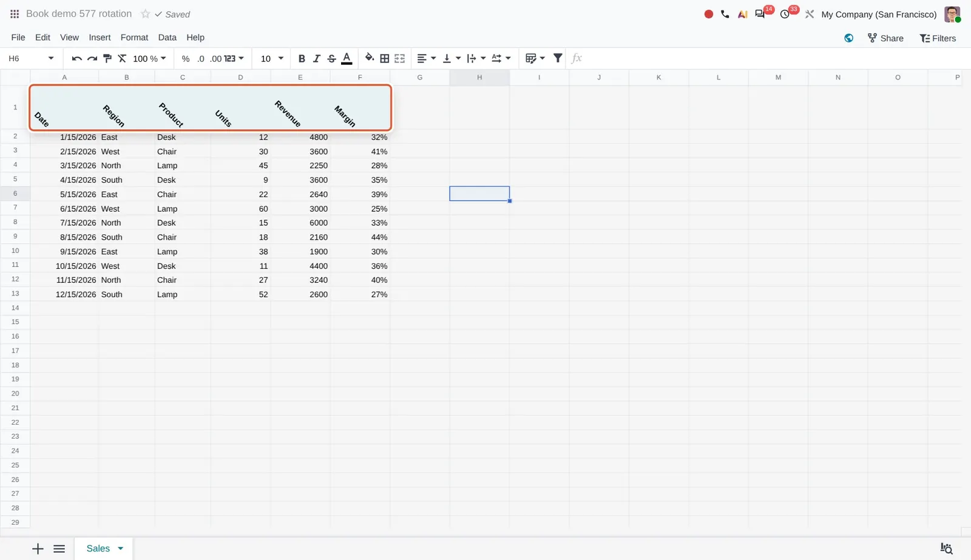
Task: Open the AI assistant icon
Action: coord(742,14)
